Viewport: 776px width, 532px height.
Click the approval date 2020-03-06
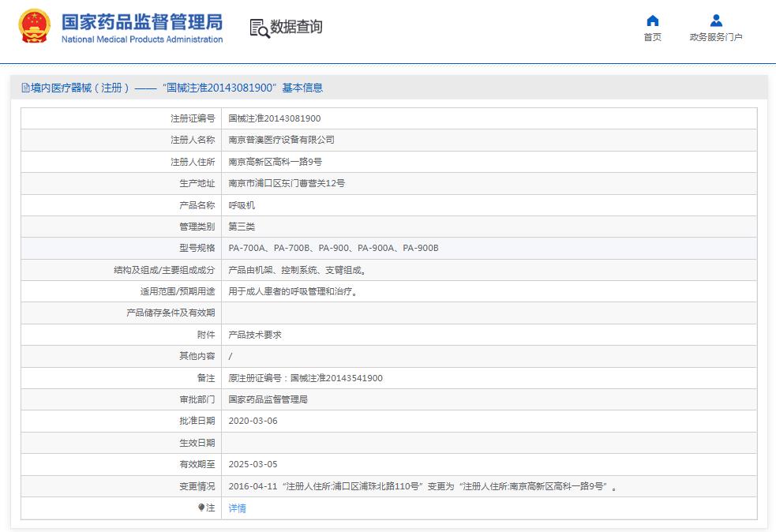click(253, 421)
